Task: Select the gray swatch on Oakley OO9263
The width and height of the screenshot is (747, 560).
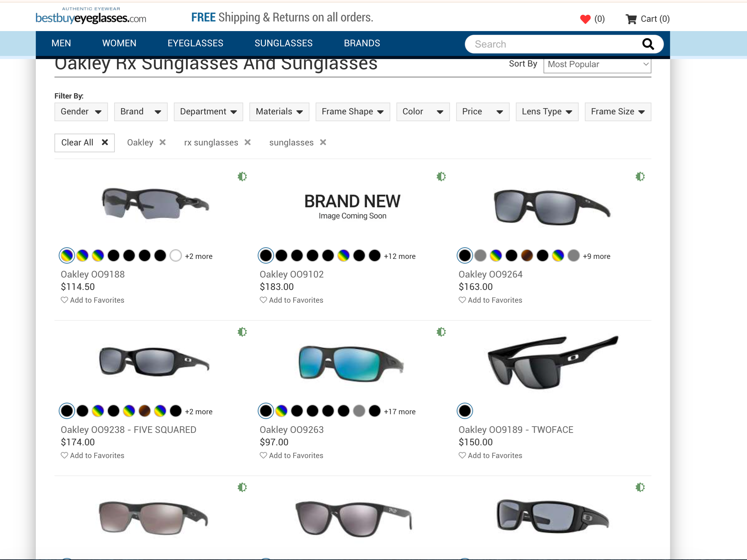Action: (359, 411)
